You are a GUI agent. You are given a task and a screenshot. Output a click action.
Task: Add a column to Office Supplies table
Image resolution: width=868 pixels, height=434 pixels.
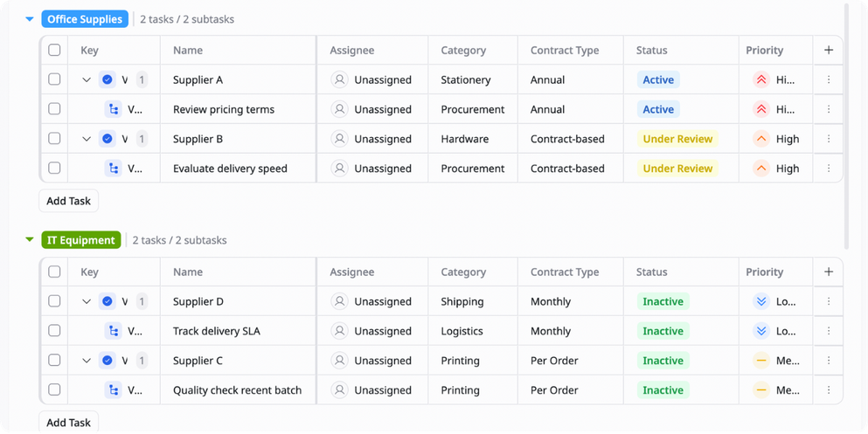pos(829,50)
